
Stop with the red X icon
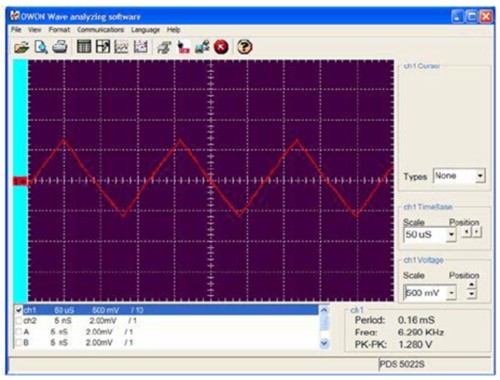click(x=221, y=47)
